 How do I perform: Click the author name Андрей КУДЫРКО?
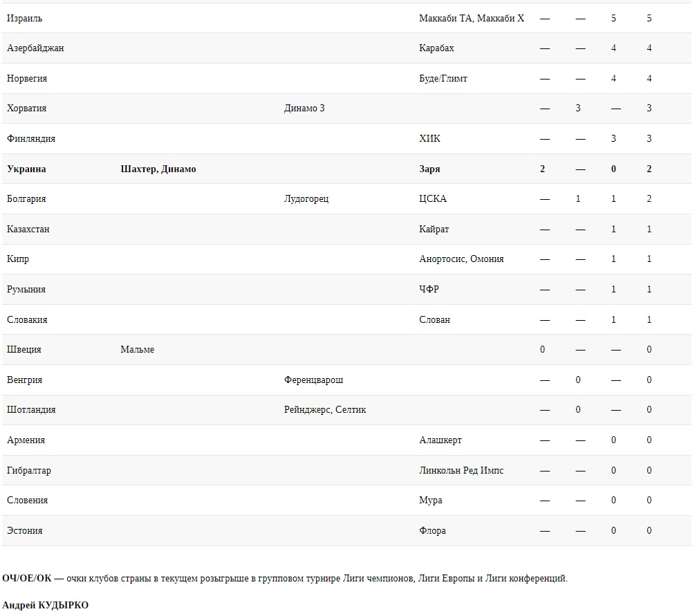tap(45, 606)
